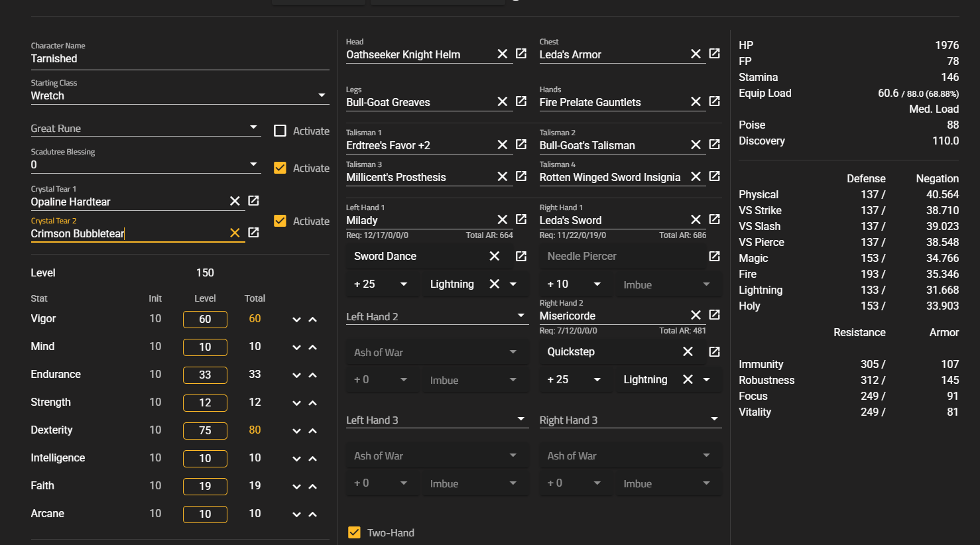Clear the Sword Dance ash of war

(x=495, y=256)
